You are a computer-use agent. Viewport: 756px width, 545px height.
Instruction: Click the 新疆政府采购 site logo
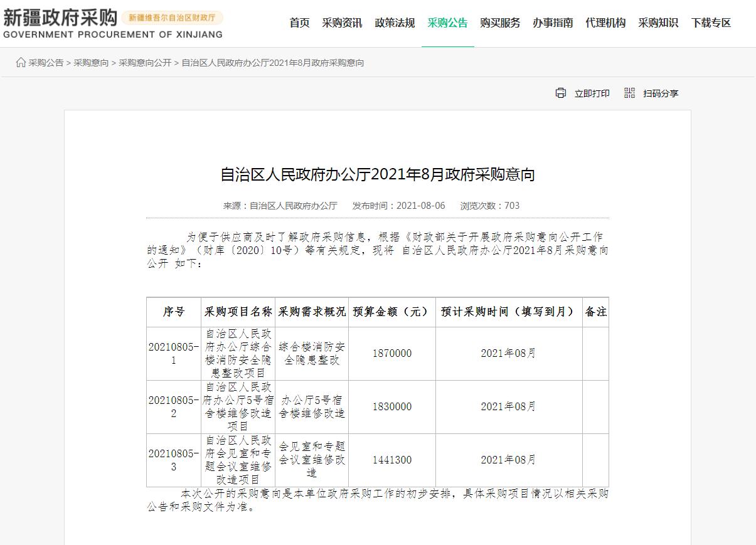point(60,18)
